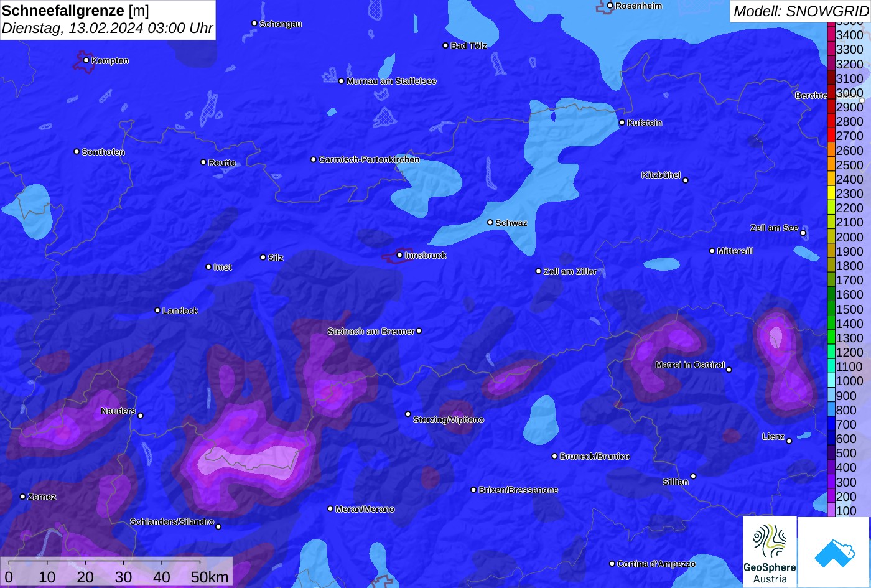
Task: Click the Bruneck/Brunico label
Action: [x=595, y=456]
